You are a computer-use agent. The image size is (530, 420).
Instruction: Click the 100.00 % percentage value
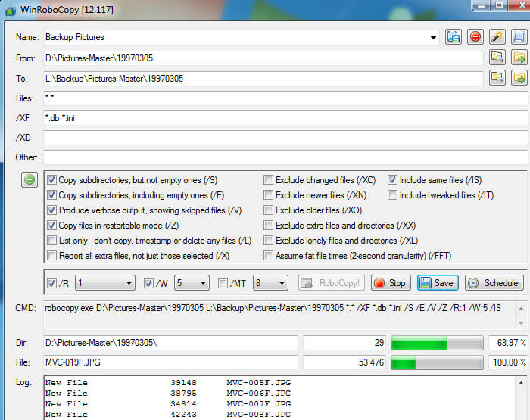[x=508, y=362]
